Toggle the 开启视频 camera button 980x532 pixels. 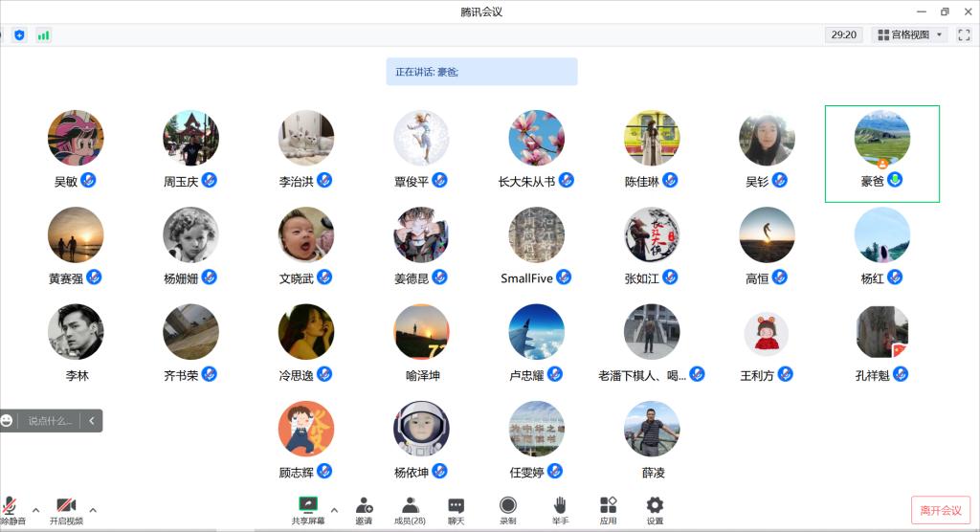tap(66, 505)
